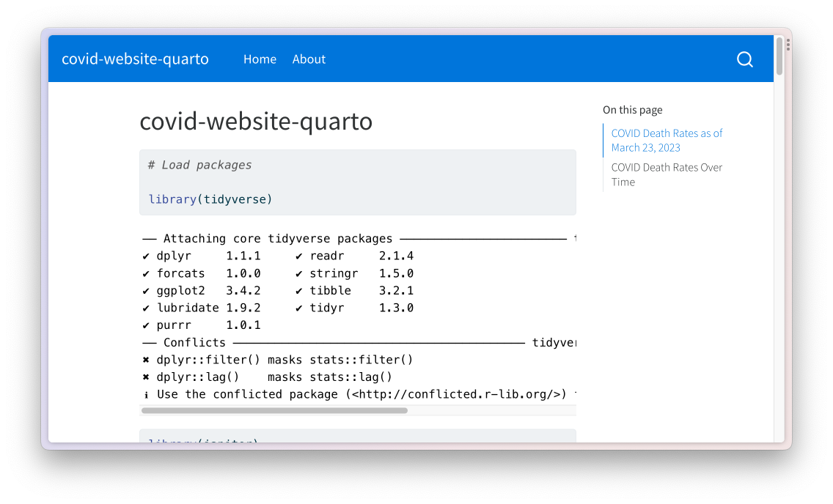The height and width of the screenshot is (504, 833).
Task: Click the On this page heading
Action: 632,109
